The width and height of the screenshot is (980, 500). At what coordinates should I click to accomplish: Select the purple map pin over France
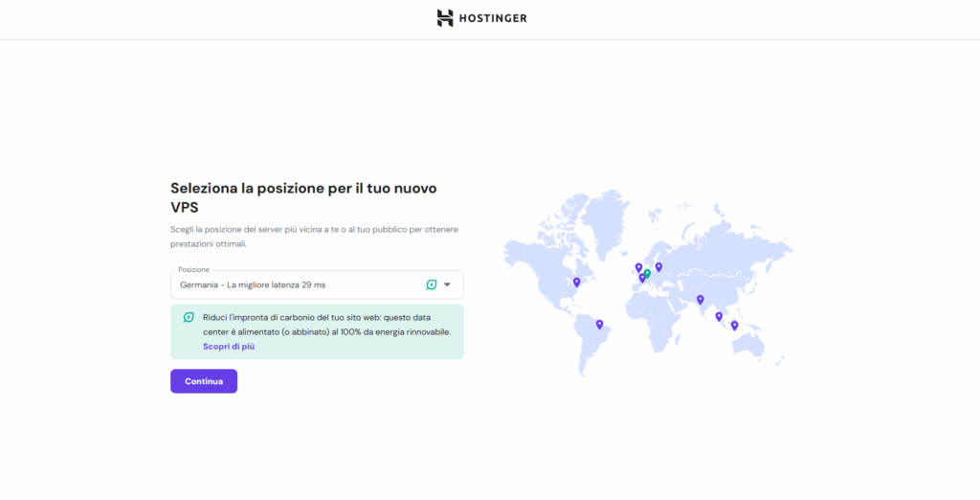click(x=642, y=278)
